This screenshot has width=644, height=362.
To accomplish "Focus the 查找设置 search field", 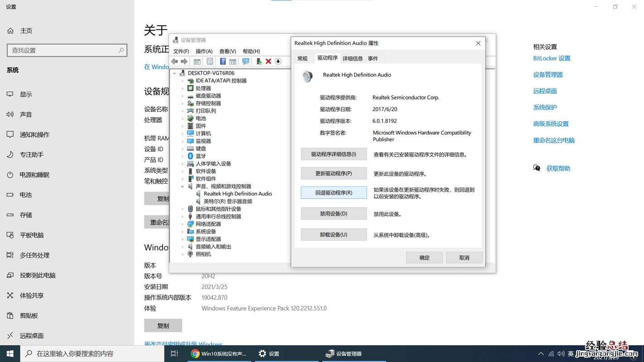I will 67,50.
